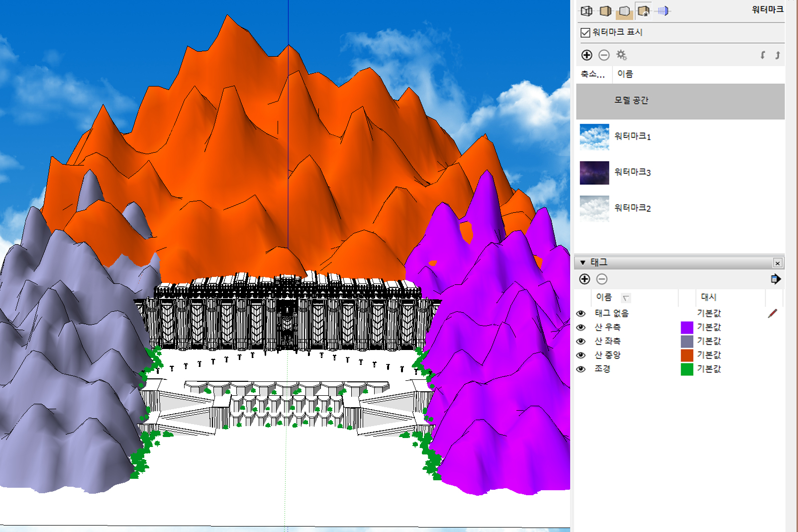Select the 모델 공간 row
Viewport: 798px width, 532px height.
680,101
